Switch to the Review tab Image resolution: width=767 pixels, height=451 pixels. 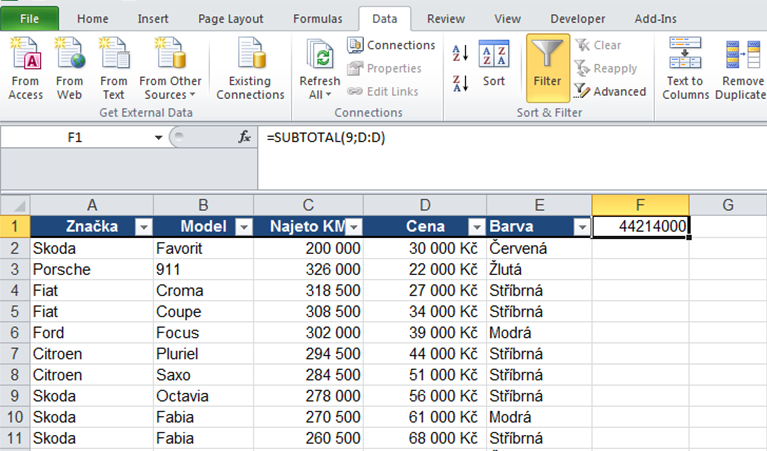[x=446, y=19]
